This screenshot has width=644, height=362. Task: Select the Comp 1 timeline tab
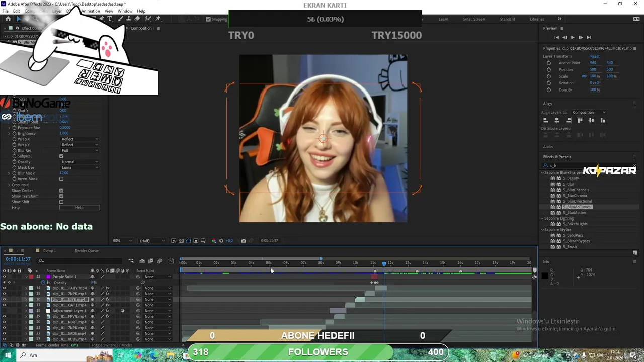[x=49, y=250]
